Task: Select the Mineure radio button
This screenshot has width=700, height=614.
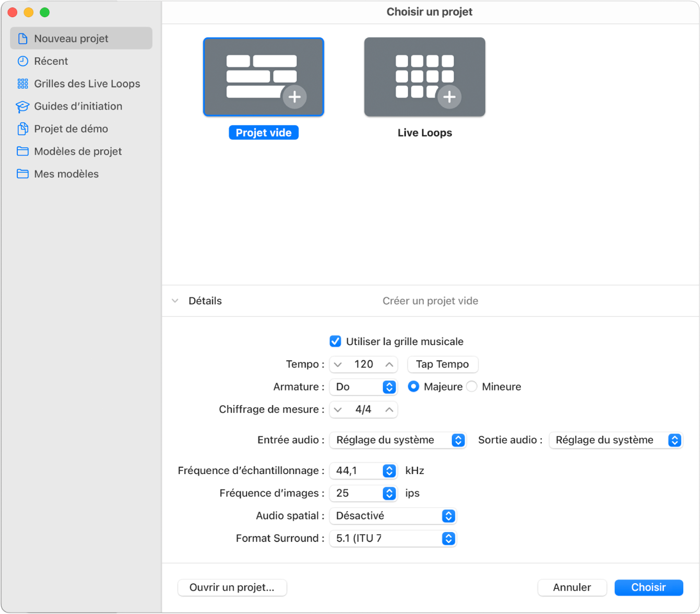Action: click(472, 387)
